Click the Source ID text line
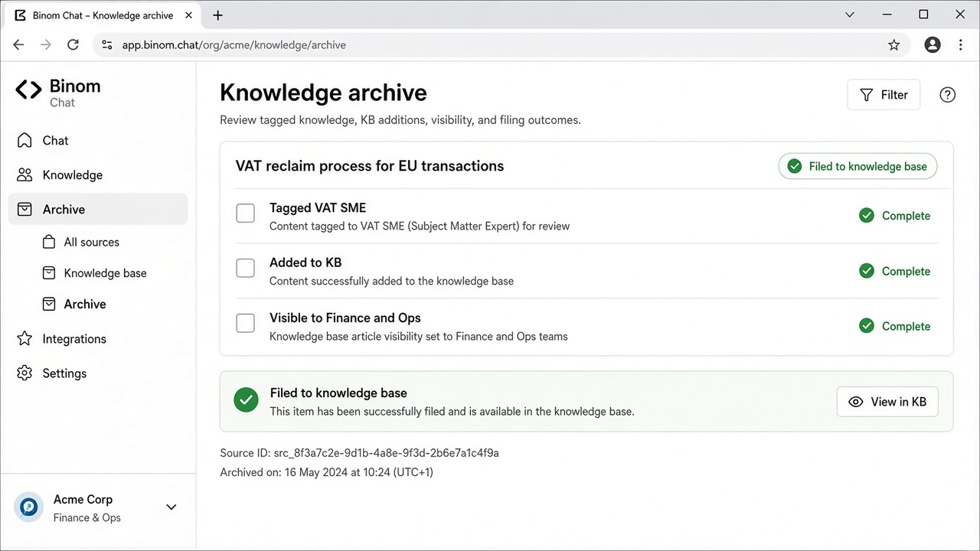Screen dimensions: 980x551 tap(359, 453)
